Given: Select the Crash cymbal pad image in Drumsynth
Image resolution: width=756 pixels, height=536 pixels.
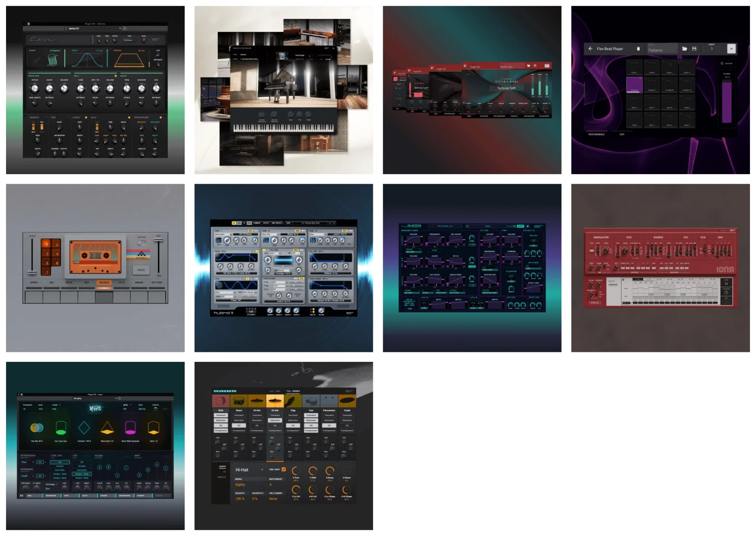Looking at the screenshot, I should tap(347, 401).
